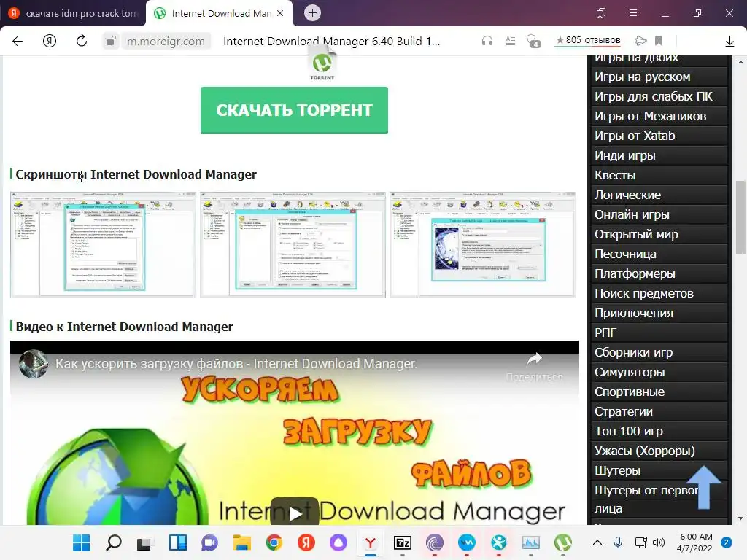Screen dimensions: 747x560
Task: Launch Google Chrome from the taskbar
Action: pos(274,542)
